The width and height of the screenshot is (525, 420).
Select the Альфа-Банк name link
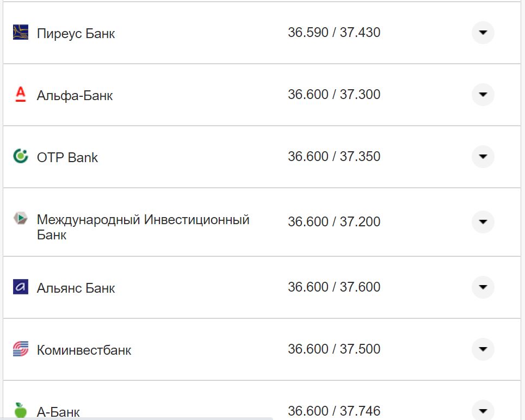(73, 95)
